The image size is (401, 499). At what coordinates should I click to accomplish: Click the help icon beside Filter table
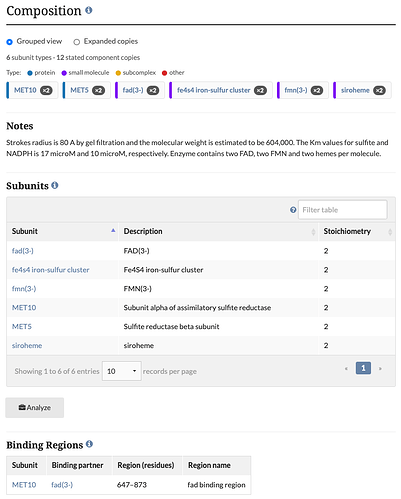tap(293, 210)
